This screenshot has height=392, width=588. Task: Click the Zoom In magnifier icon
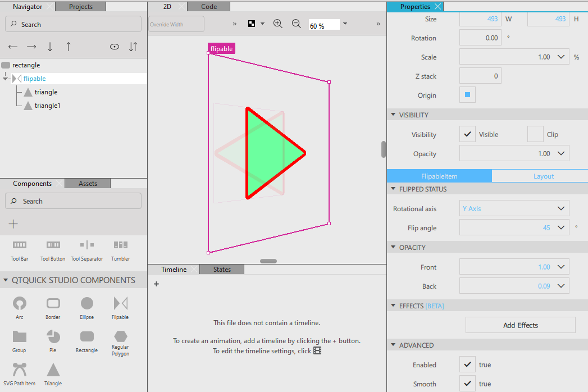[x=277, y=24]
